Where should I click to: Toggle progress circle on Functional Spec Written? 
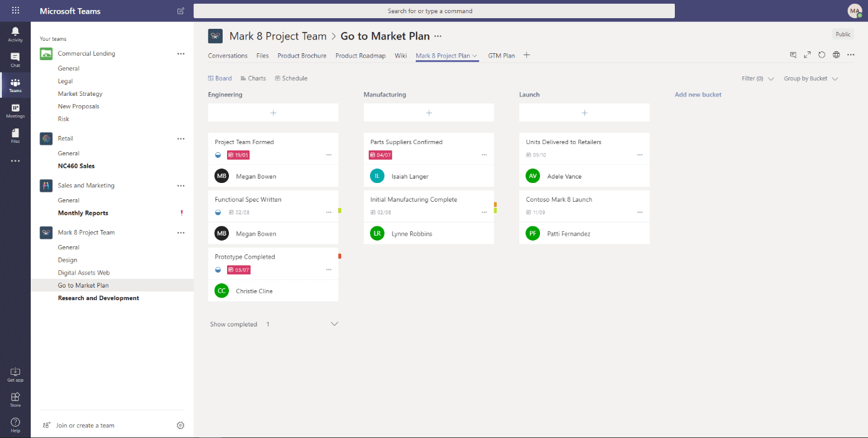point(218,212)
